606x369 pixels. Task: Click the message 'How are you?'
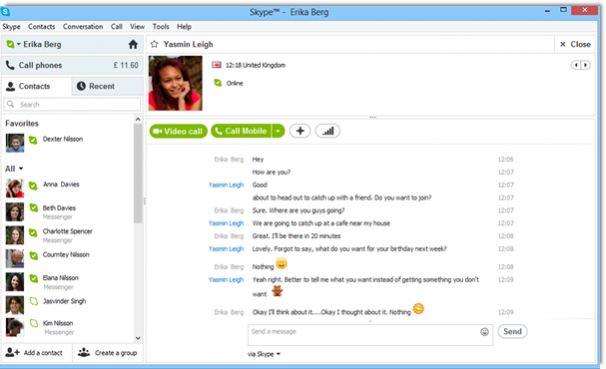[271, 172]
